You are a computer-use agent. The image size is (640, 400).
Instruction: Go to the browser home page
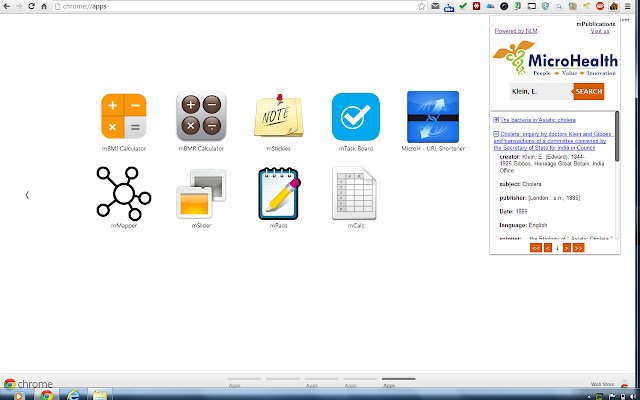[44, 6]
